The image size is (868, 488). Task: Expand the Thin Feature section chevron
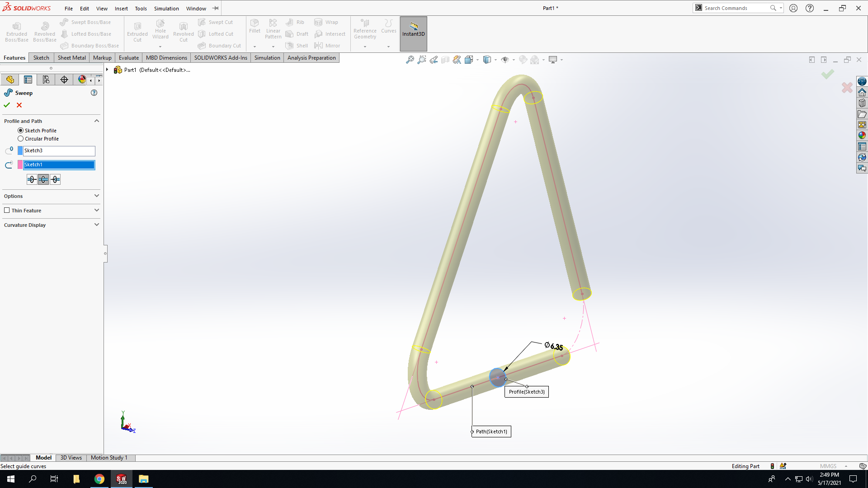96,210
